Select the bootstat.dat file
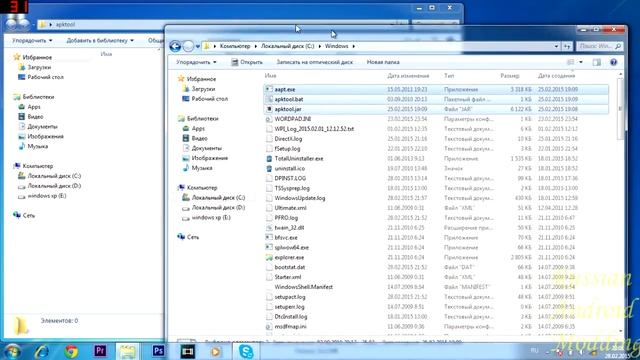Viewport: 640px width, 360px height. (x=289, y=267)
